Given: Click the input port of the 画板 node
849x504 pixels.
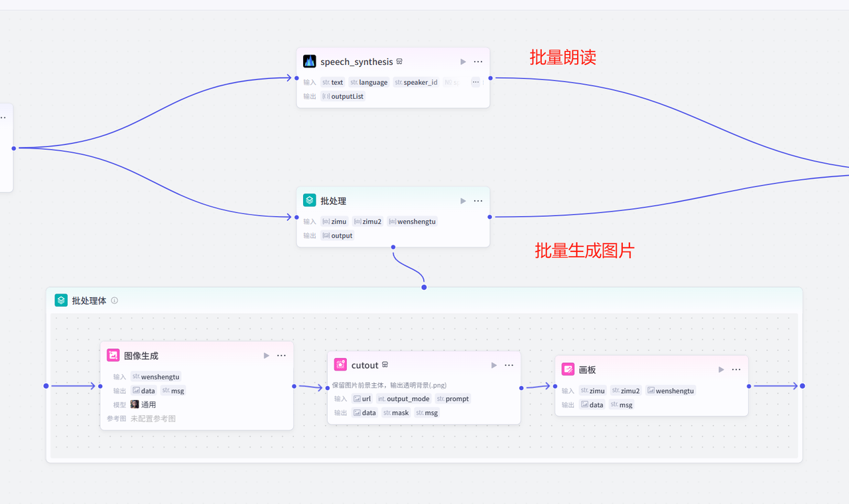Looking at the screenshot, I should pos(555,386).
